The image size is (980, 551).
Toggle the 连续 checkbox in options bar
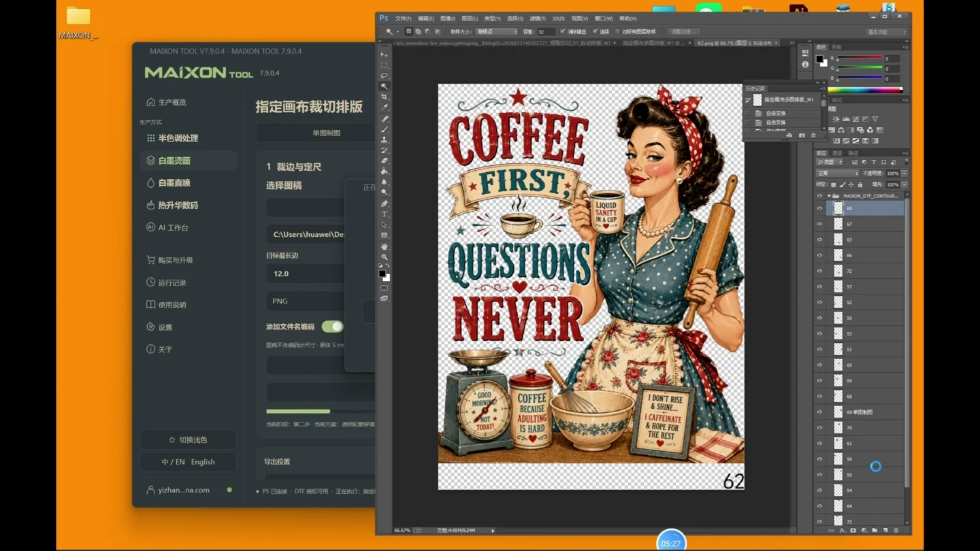click(595, 31)
